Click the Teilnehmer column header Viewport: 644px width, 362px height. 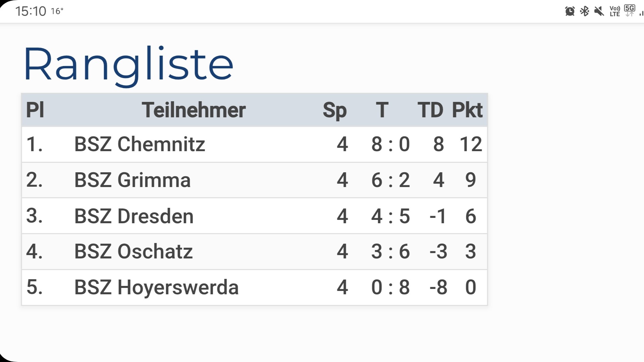coord(194,110)
